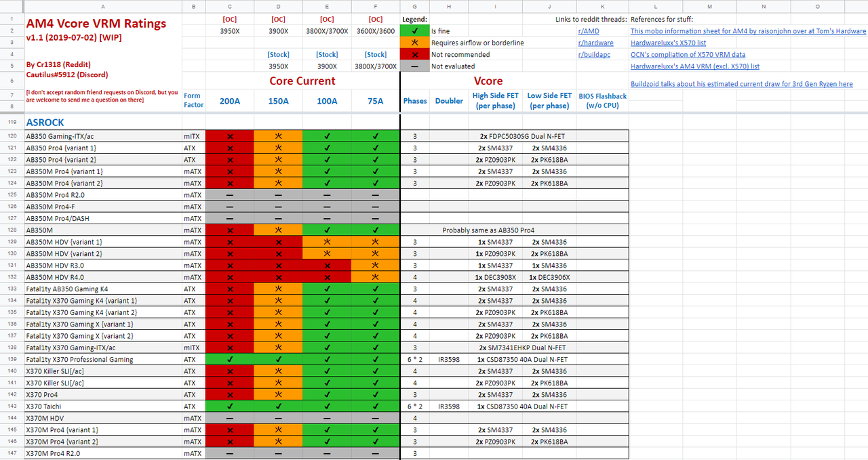Viewport: 868px width, 460px height.
Task: Open raisonjohn's mobo information sheet link
Action: point(748,31)
